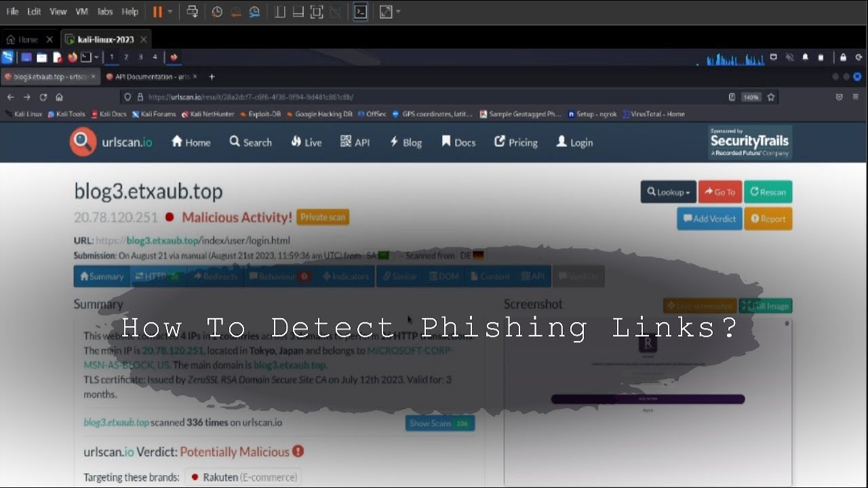Screen dimensions: 868x488
Task: Click the Add Verdict button
Action: point(709,218)
